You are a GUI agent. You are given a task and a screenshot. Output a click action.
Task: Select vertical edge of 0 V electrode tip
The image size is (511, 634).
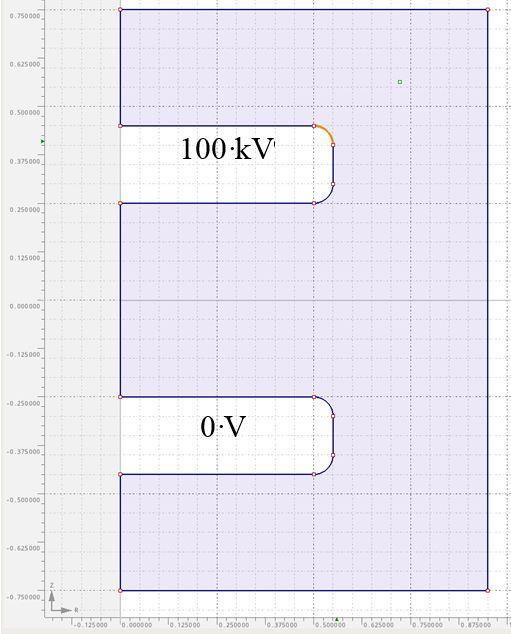point(333,435)
